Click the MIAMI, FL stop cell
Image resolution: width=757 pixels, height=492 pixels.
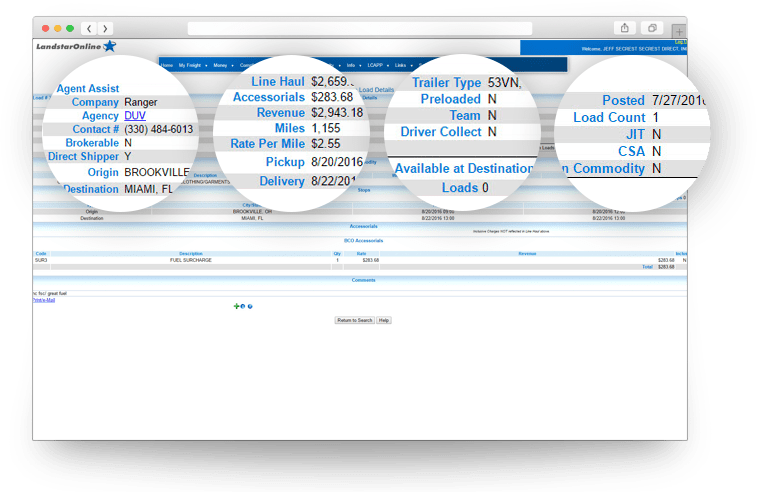(x=252, y=218)
